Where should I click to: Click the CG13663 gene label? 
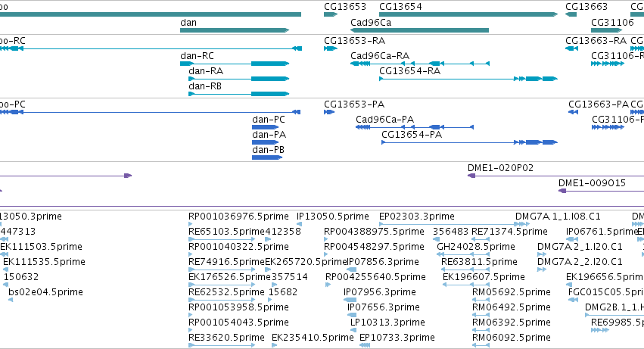tap(586, 7)
